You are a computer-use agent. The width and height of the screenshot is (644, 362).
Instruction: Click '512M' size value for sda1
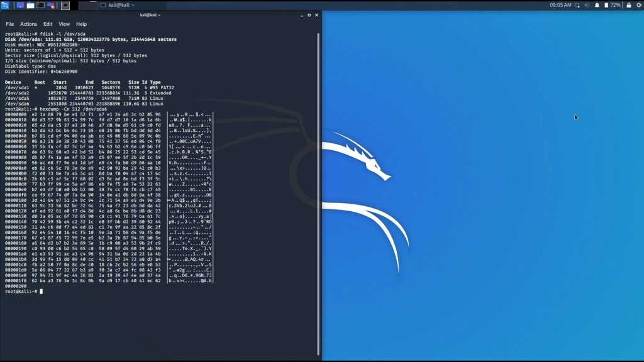tap(133, 88)
